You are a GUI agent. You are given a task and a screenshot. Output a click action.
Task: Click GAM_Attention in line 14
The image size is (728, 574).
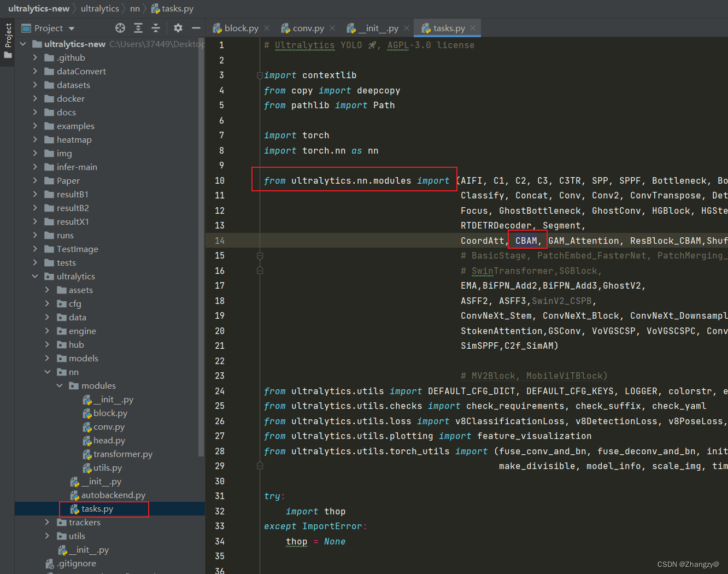click(x=584, y=241)
